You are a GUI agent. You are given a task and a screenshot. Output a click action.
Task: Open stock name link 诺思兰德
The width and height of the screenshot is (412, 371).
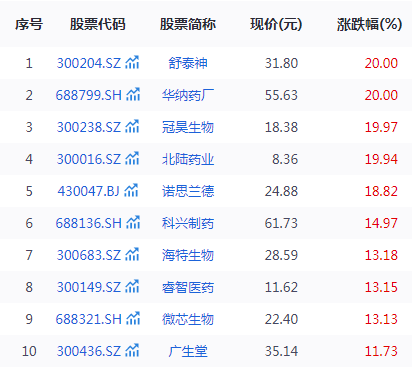188,191
